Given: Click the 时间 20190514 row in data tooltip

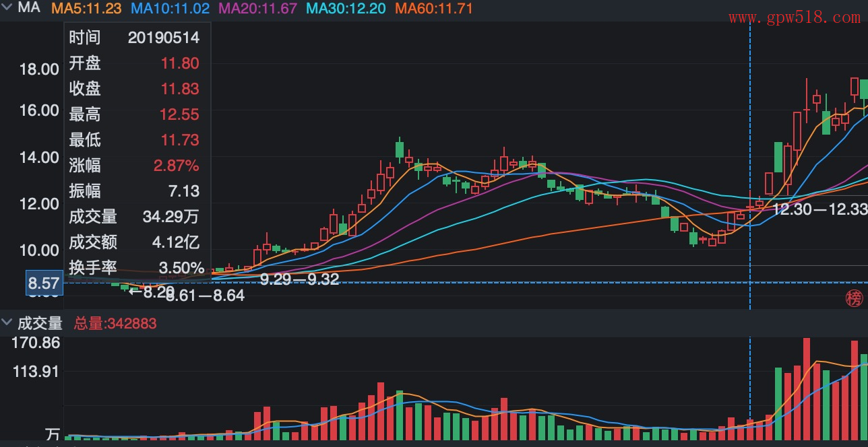Looking at the screenshot, I should click(134, 38).
